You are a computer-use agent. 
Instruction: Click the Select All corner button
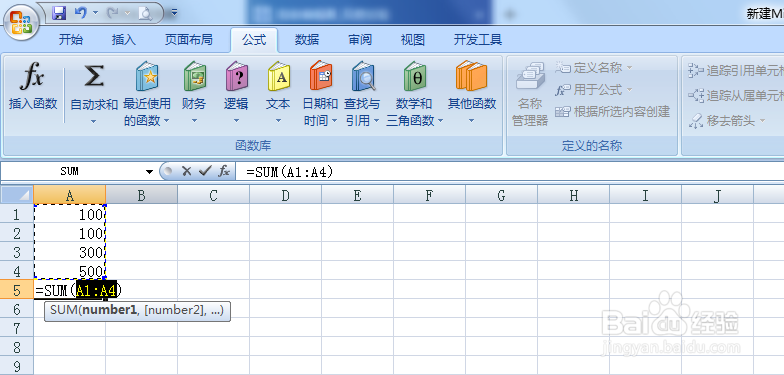[x=17, y=194]
